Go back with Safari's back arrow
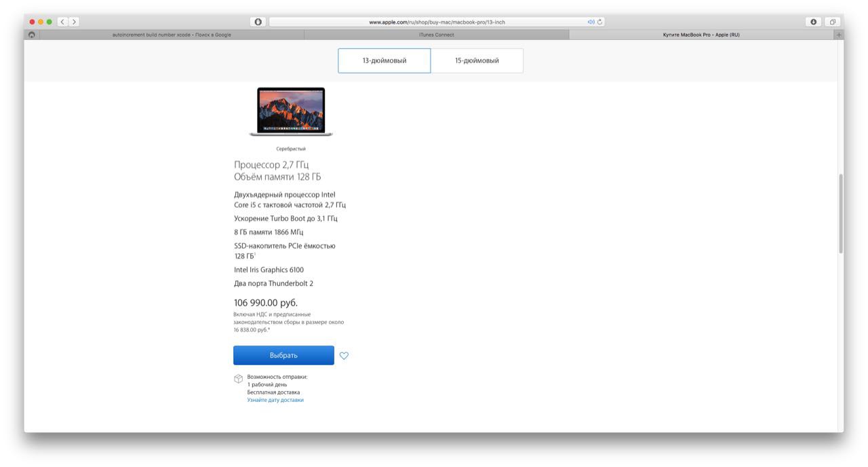 pyautogui.click(x=63, y=22)
